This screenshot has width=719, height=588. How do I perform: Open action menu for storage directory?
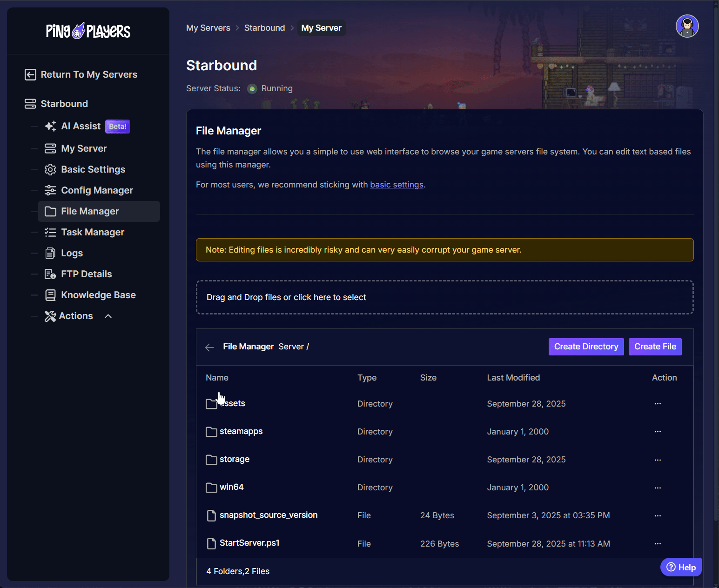pos(657,460)
